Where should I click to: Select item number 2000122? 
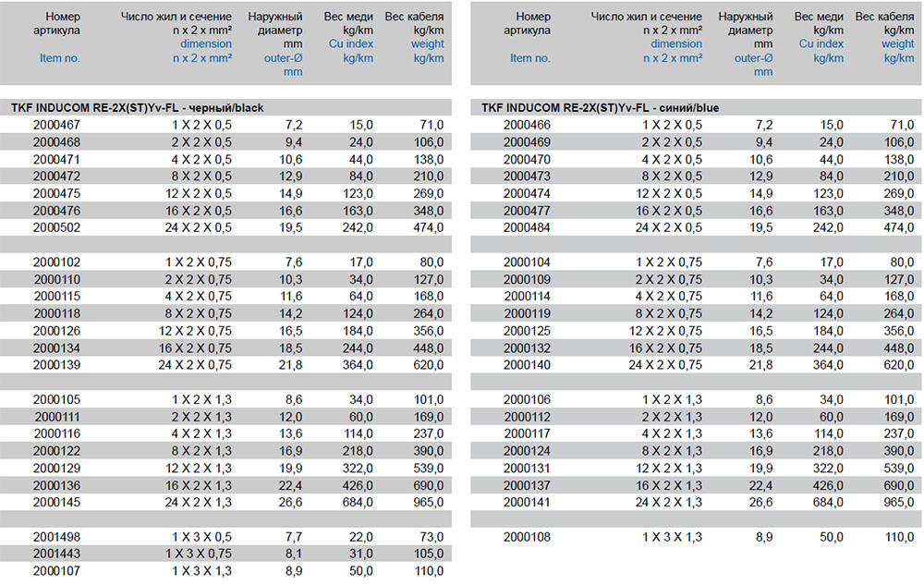coord(56,451)
